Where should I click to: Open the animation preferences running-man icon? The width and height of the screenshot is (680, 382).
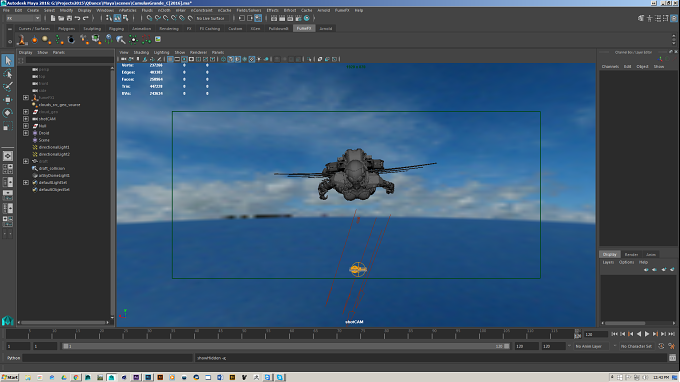tap(671, 346)
